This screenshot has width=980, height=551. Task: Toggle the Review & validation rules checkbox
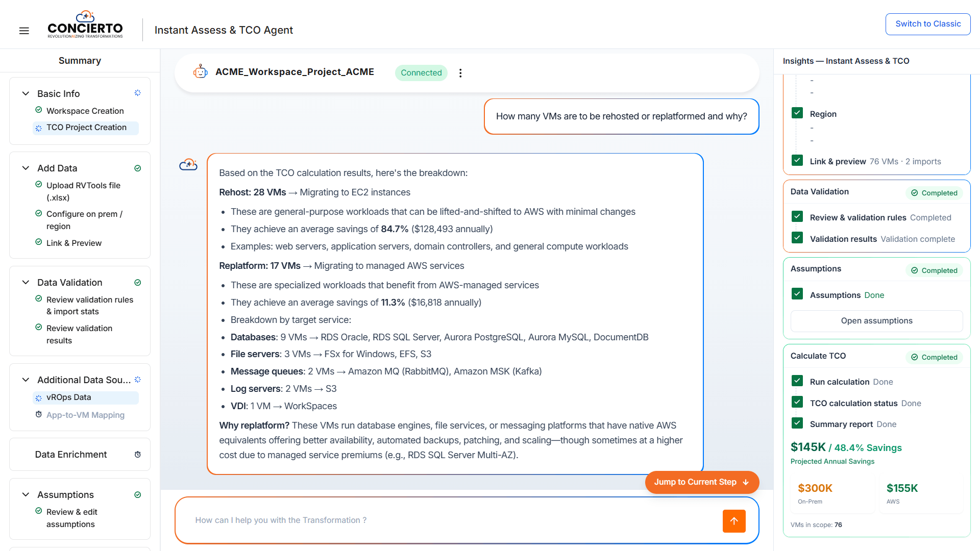[797, 217]
